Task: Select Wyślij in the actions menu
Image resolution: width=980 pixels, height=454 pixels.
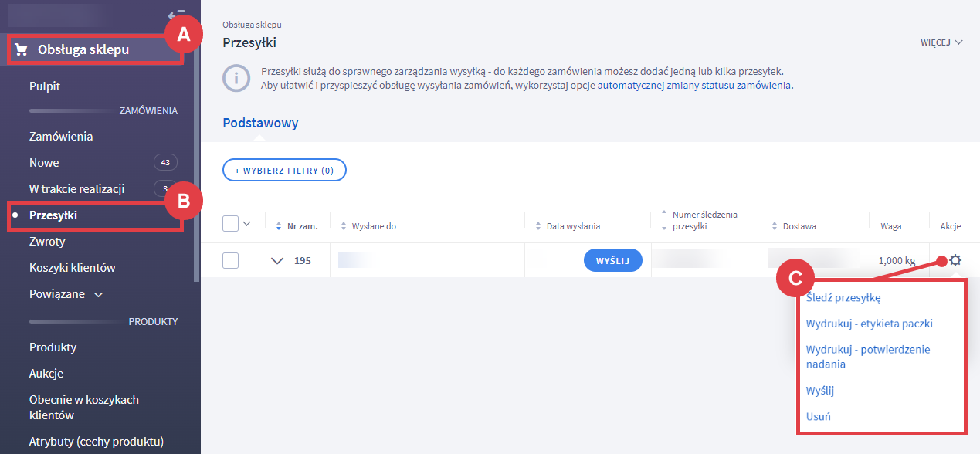Action: 819,391
